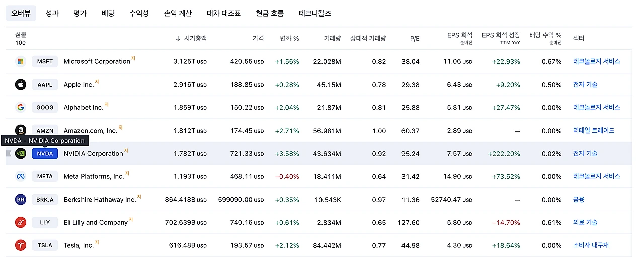
Task: Click the Amazon logo icon
Action: coord(20,131)
